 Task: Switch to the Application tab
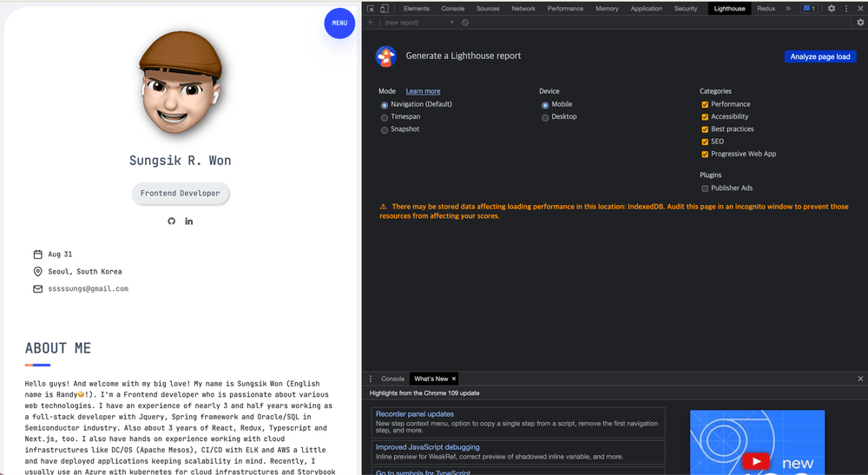coord(646,9)
